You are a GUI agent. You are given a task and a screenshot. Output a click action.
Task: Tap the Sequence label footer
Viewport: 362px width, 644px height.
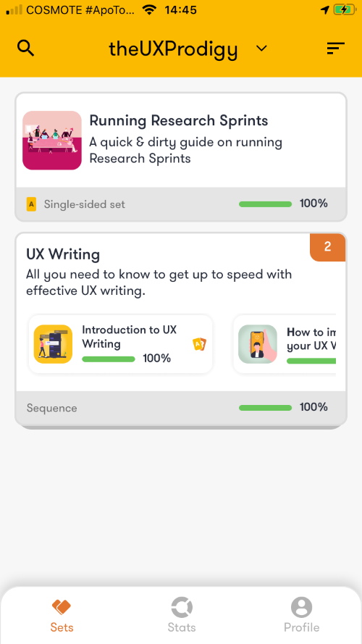(x=51, y=409)
